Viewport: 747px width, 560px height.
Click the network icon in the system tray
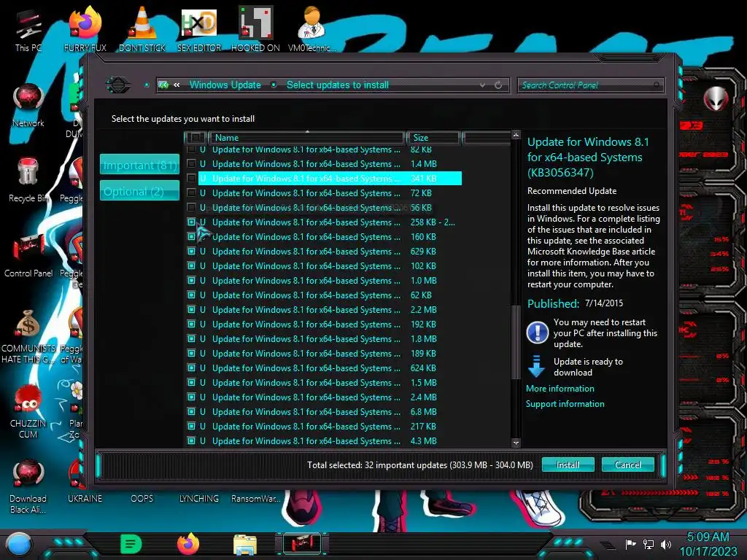[x=648, y=544]
